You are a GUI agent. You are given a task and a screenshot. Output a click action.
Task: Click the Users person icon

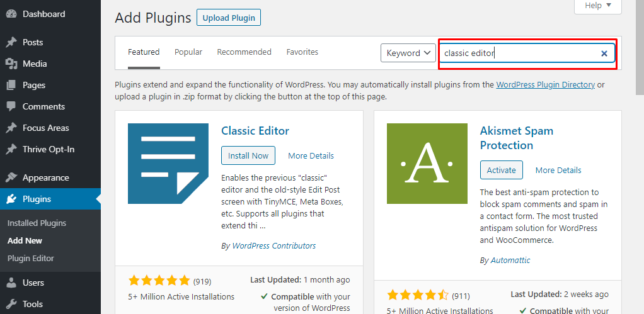point(11,283)
